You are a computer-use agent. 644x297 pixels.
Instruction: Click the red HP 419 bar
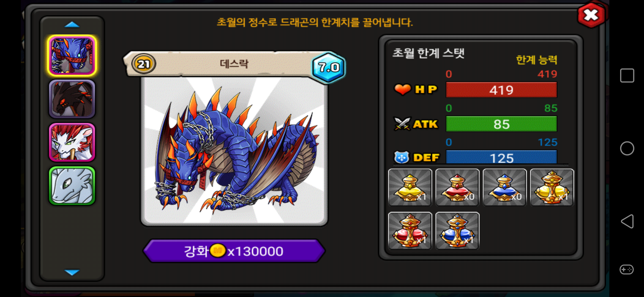(x=501, y=90)
